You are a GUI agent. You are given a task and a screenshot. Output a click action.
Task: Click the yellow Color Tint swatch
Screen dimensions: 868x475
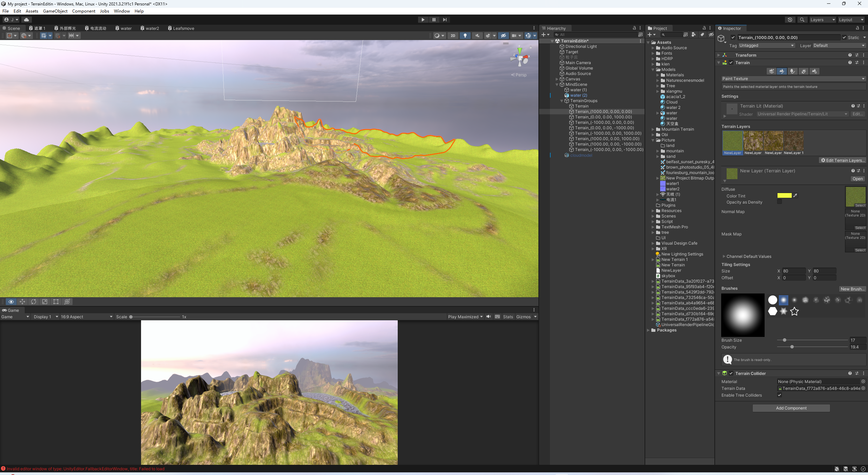click(x=784, y=196)
